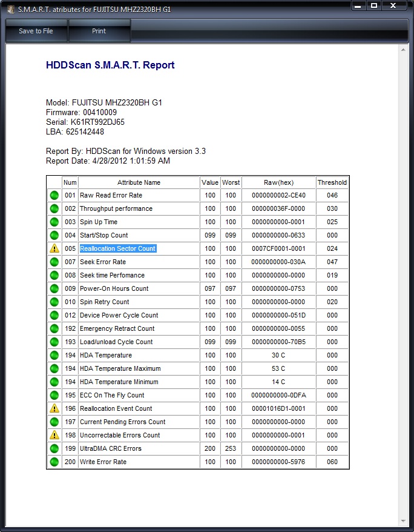Image resolution: width=414 pixels, height=532 pixels.
Task: Maximize the S.M.A.R.T. attributes window
Action: 374,6
